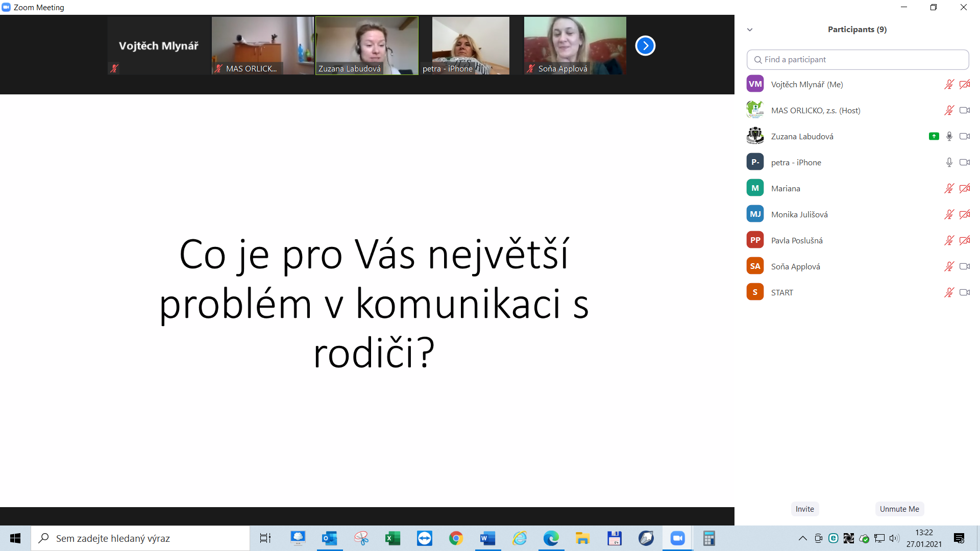Click Zuzana Labudová's video camera icon
Image resolution: width=980 pixels, height=551 pixels.
click(x=965, y=136)
